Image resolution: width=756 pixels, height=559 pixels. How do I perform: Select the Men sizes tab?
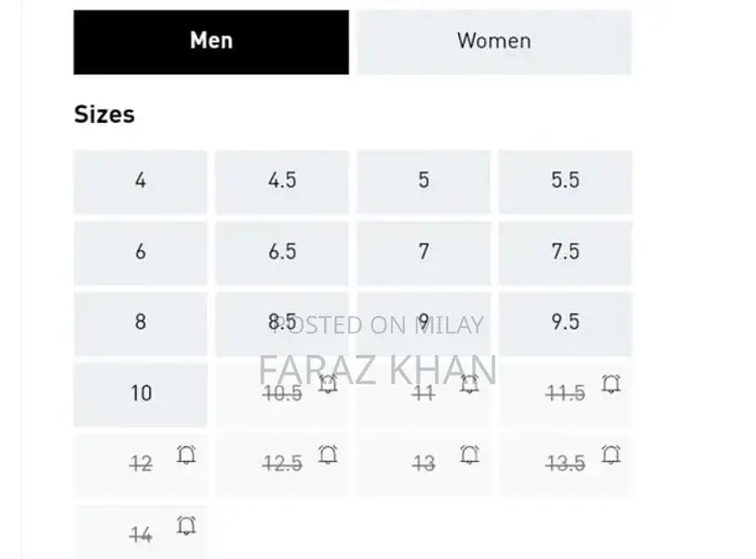coord(211,41)
